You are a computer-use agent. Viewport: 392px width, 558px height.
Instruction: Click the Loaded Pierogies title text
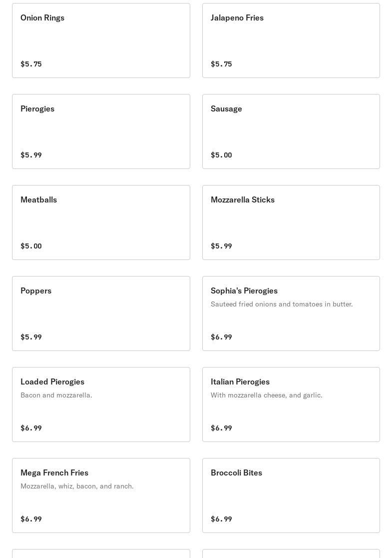tap(52, 381)
